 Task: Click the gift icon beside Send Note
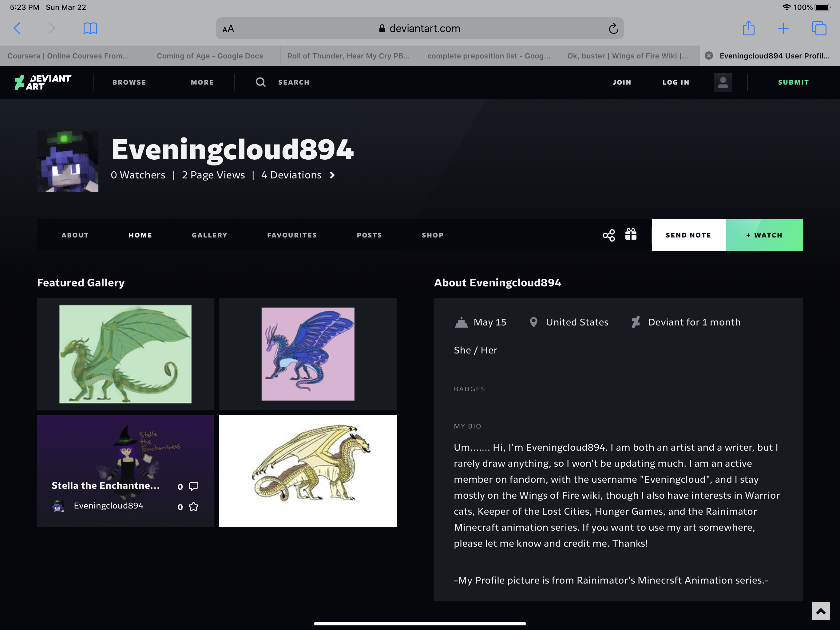631,234
